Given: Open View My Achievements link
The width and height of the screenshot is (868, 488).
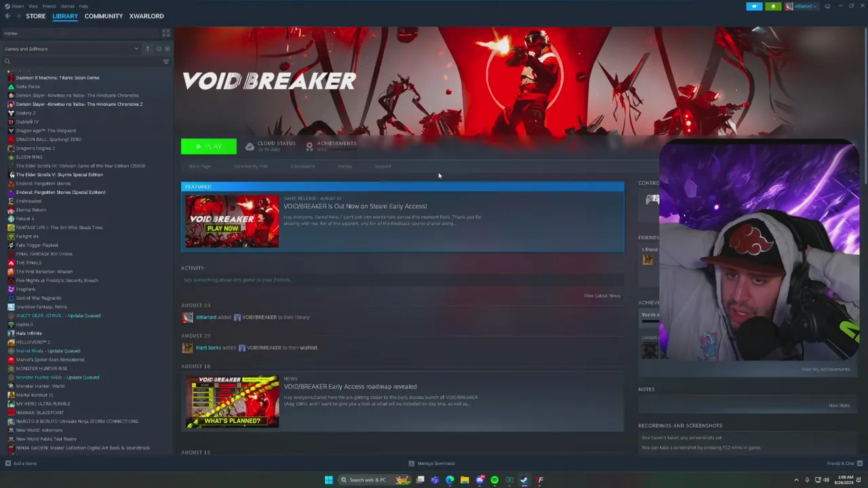Looking at the screenshot, I should (x=825, y=369).
